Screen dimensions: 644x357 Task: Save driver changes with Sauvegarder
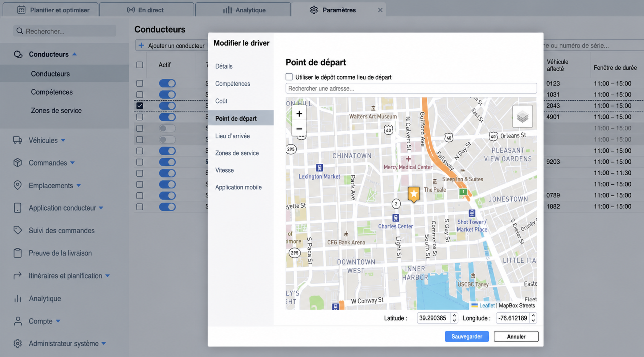467,336
